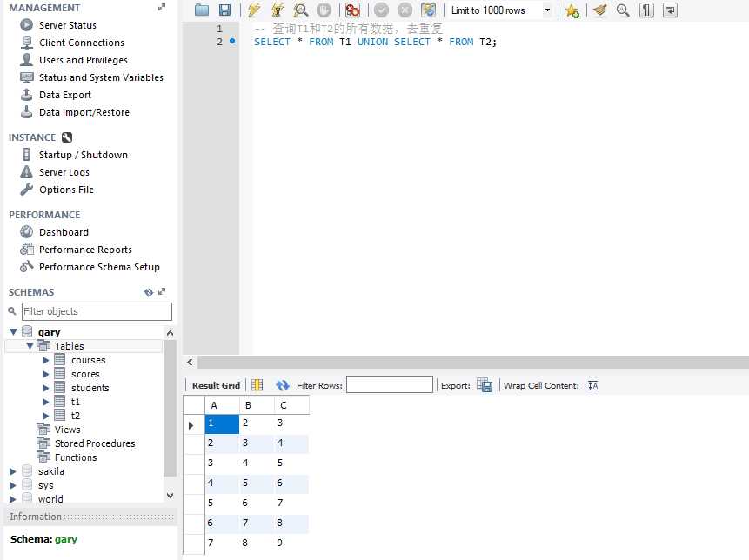
Task: Beautify the query with the broom icon
Action: (600, 10)
